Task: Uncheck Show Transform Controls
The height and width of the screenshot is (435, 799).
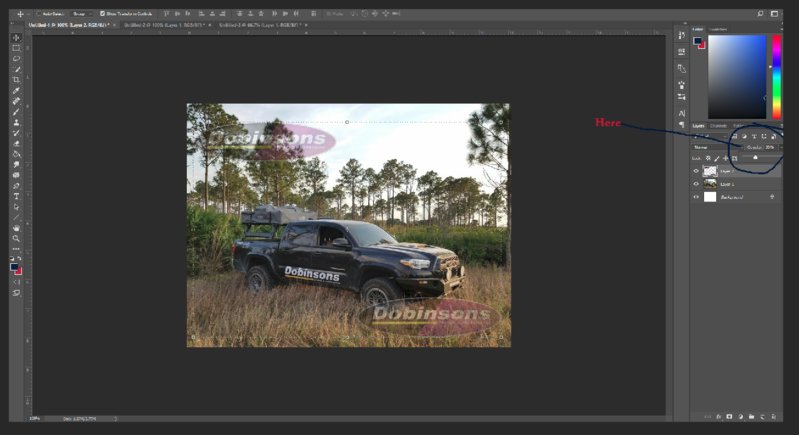Action: pos(102,14)
